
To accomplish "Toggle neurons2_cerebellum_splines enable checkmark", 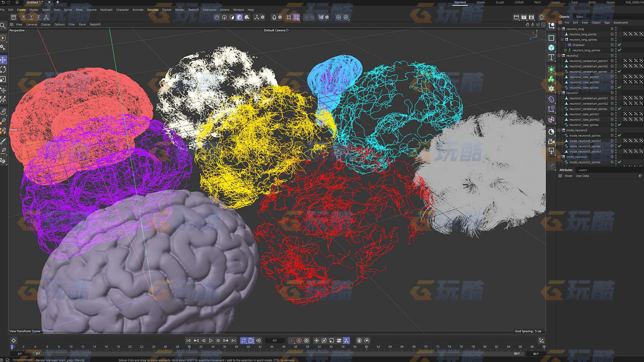I will 620,72.
